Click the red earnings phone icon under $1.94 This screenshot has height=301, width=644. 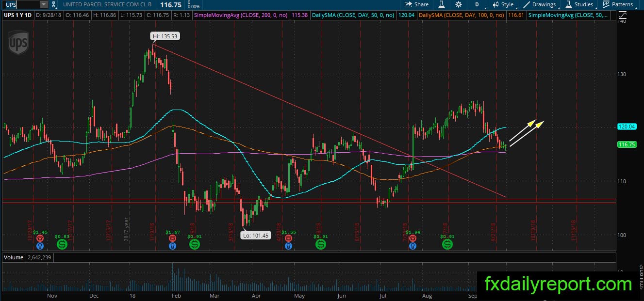412,238
